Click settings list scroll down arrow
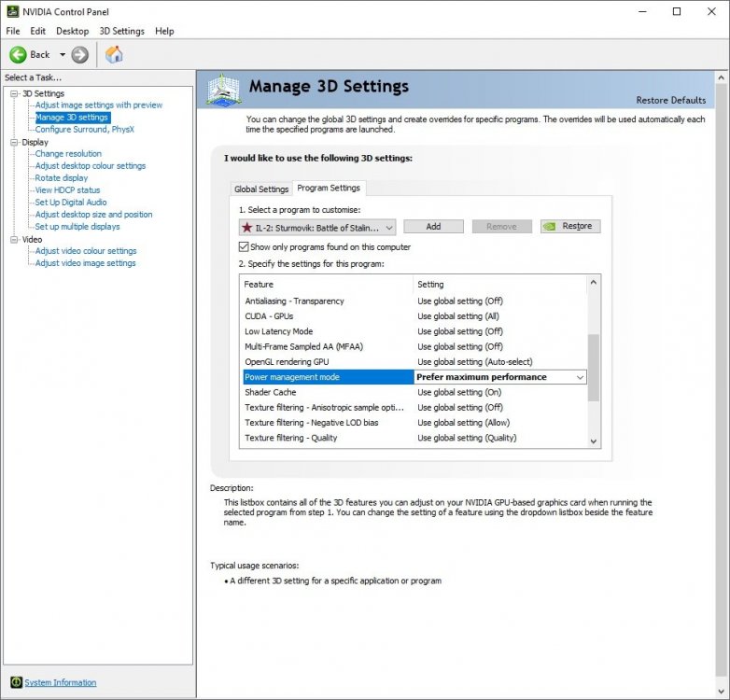 tap(593, 441)
